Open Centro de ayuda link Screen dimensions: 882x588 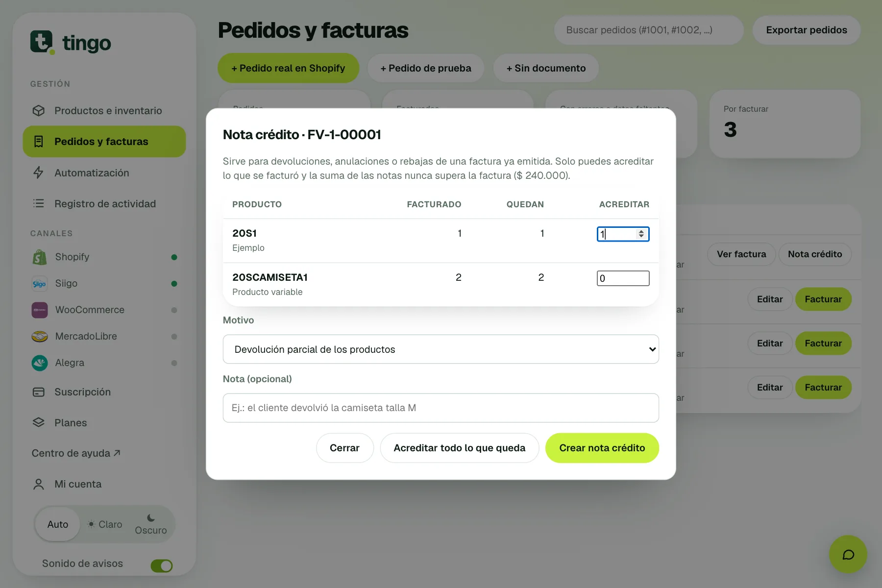click(76, 453)
